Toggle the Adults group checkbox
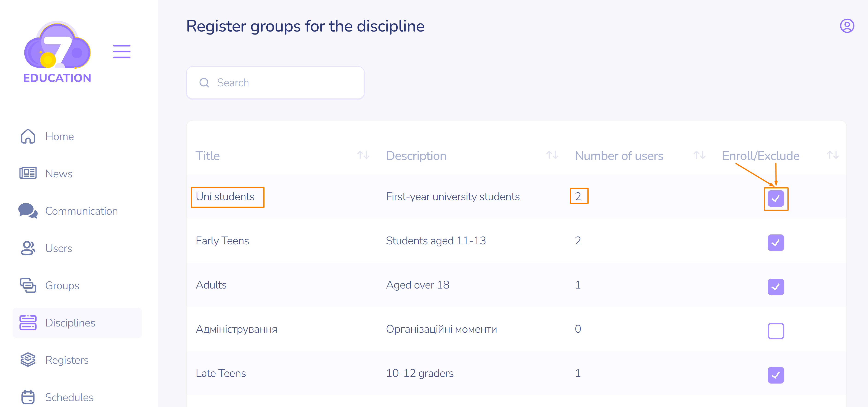Image resolution: width=868 pixels, height=407 pixels. tap(775, 287)
